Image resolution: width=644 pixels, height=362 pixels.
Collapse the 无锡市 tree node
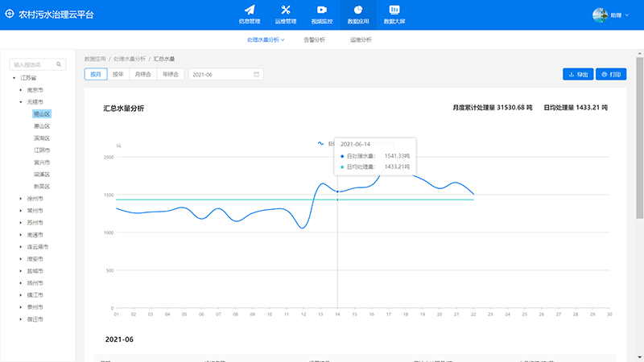(x=21, y=102)
